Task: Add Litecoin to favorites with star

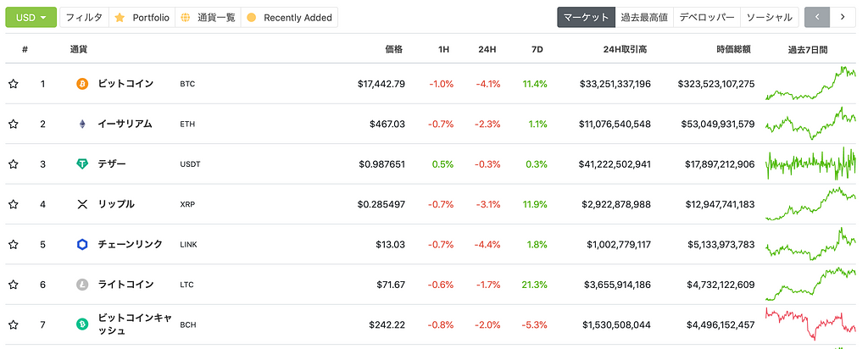Action: tap(14, 285)
